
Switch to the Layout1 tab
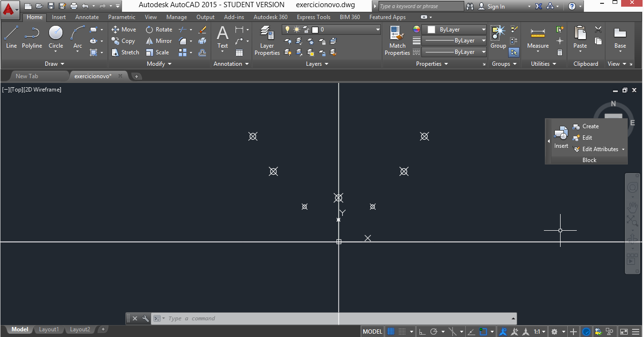click(49, 329)
